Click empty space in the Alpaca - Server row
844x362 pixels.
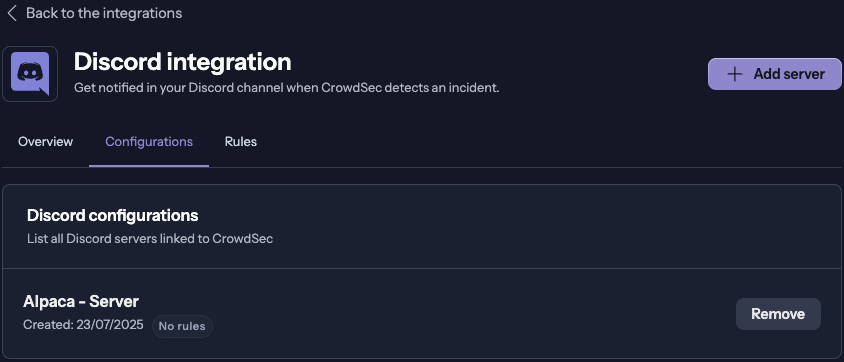[x=458, y=314]
